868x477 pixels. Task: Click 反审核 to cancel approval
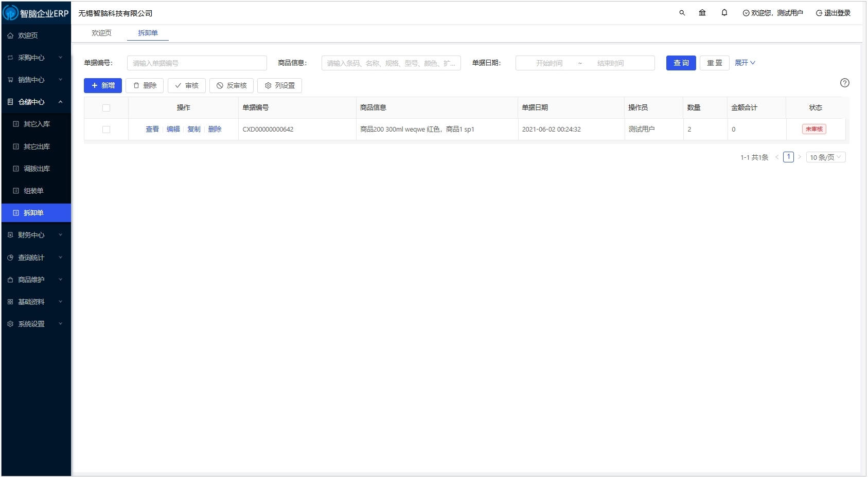[x=231, y=85]
